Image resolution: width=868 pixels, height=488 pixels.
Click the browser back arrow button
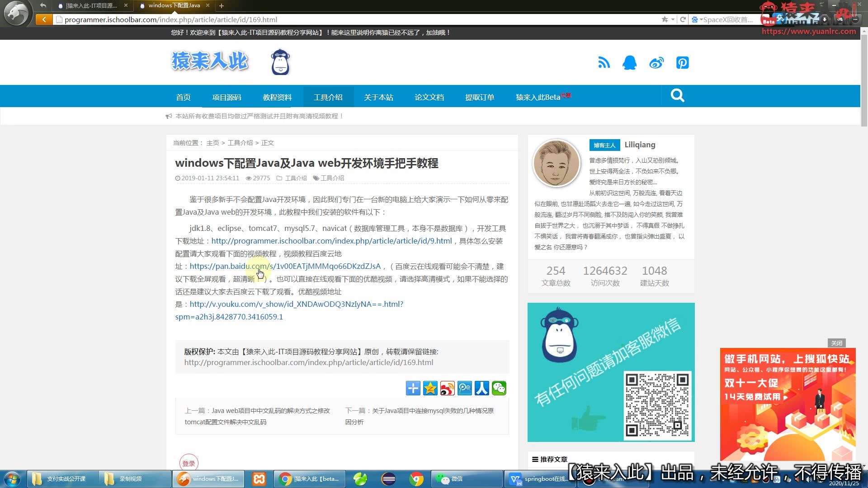pyautogui.click(x=44, y=19)
